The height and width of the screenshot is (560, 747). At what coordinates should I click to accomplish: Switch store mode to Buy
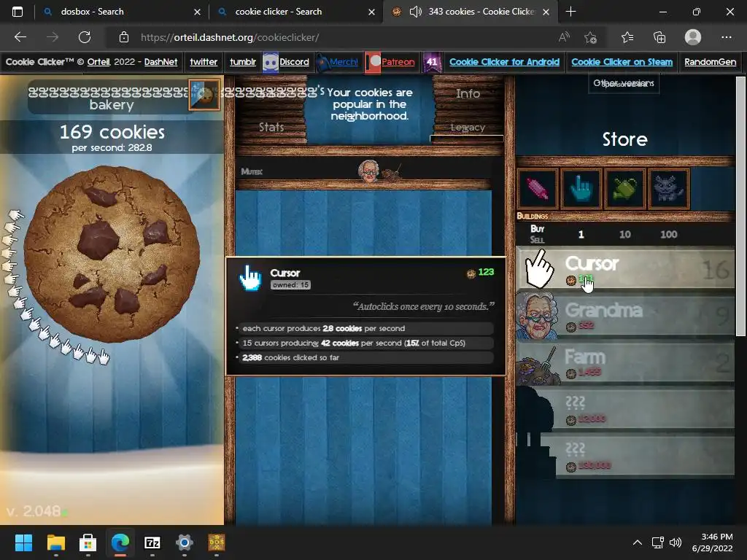537,228
